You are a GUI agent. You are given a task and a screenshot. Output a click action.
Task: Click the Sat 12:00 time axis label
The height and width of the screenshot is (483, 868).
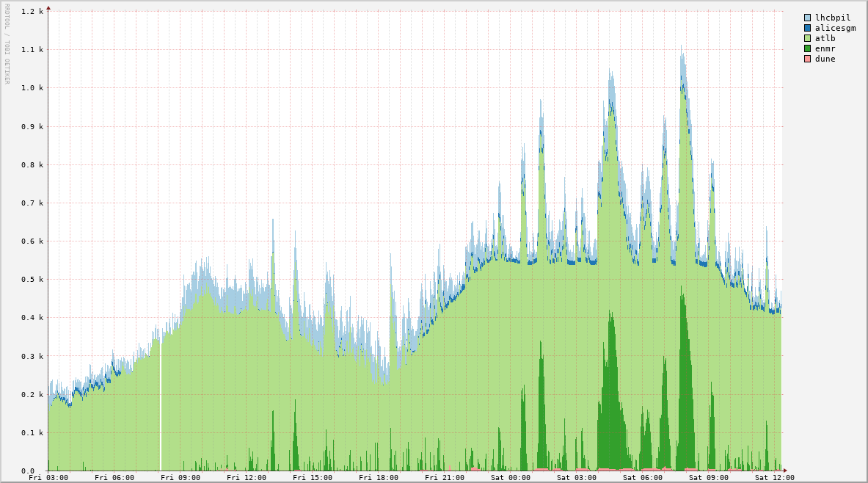pyautogui.click(x=775, y=478)
